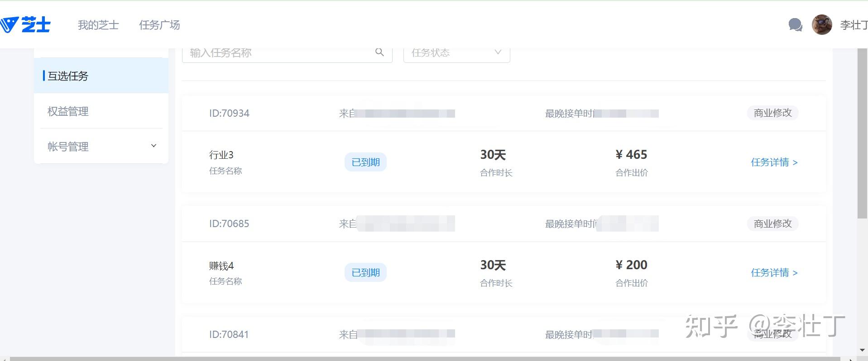Click the user avatar picture
The image size is (868, 361).
coord(821,25)
